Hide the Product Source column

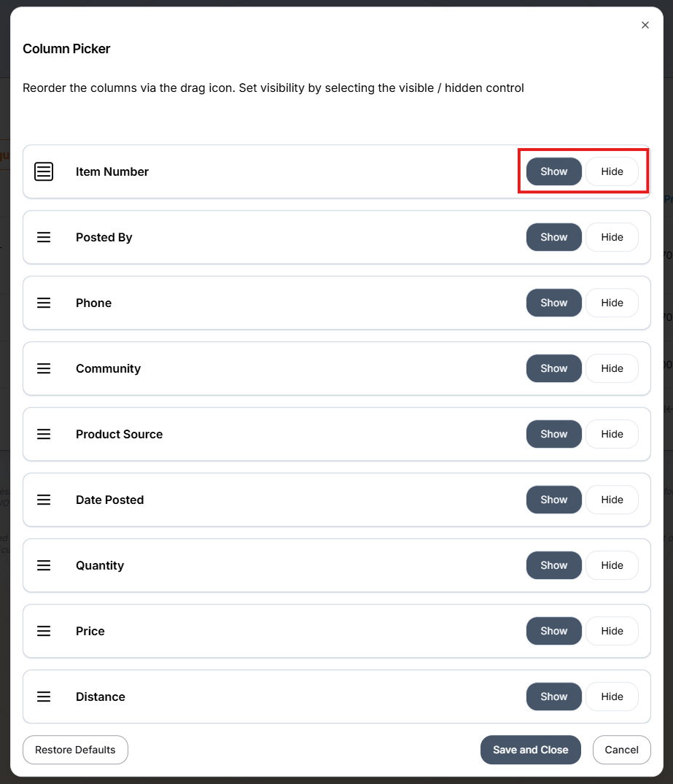click(x=612, y=434)
